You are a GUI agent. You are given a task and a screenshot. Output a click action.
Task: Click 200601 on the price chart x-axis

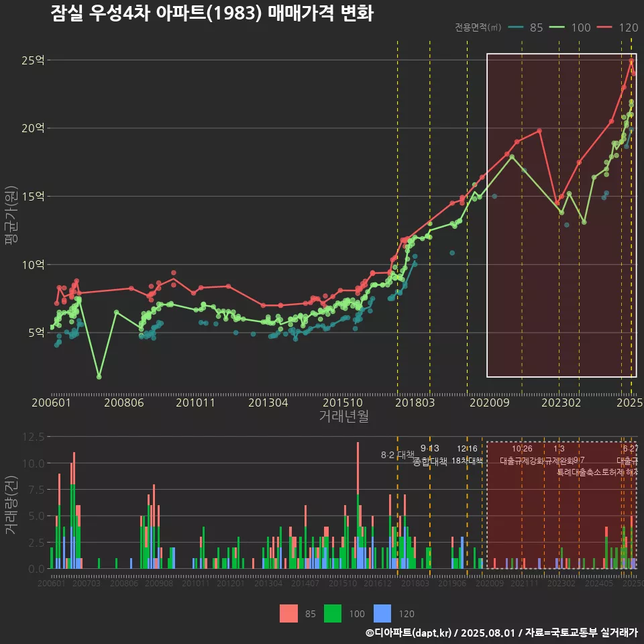tap(52, 402)
